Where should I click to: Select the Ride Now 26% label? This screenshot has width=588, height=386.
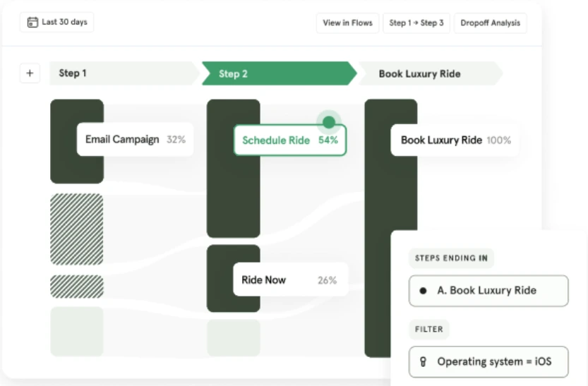[x=289, y=280]
